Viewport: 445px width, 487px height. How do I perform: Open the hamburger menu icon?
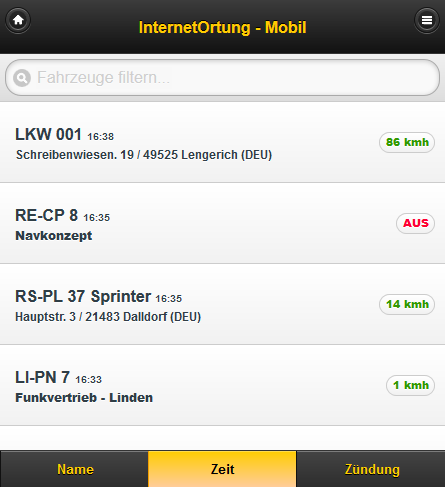[x=427, y=20]
